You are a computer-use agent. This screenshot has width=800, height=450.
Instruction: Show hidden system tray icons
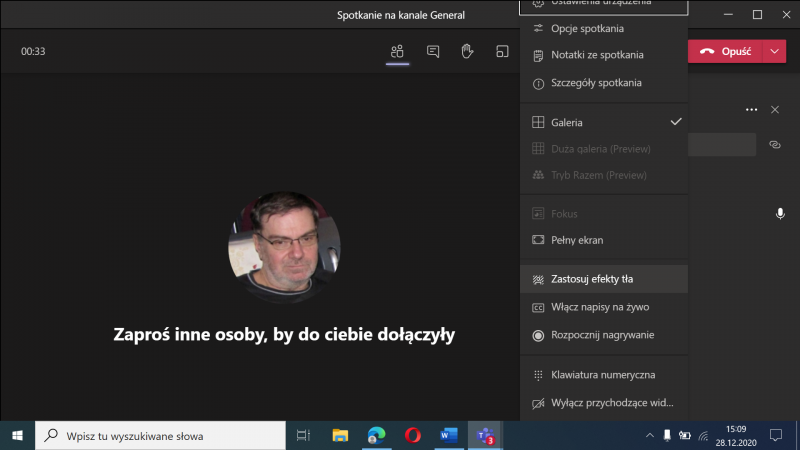[649, 436]
